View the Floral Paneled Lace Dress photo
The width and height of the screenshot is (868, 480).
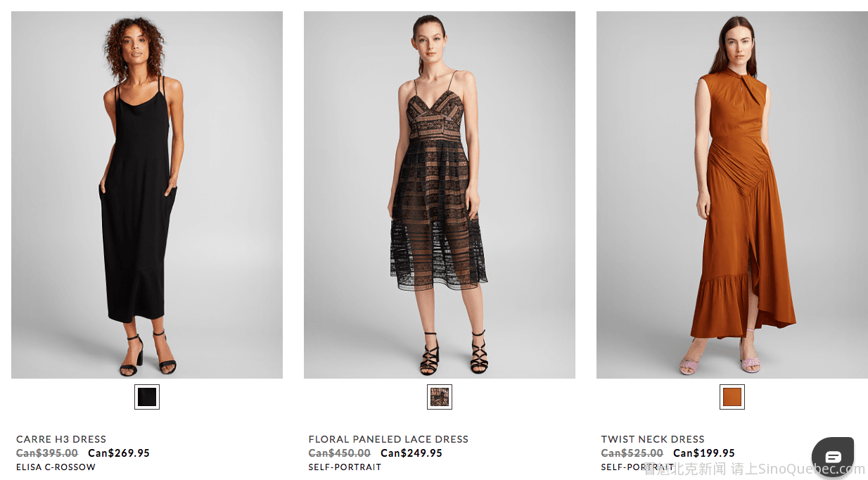pos(440,195)
